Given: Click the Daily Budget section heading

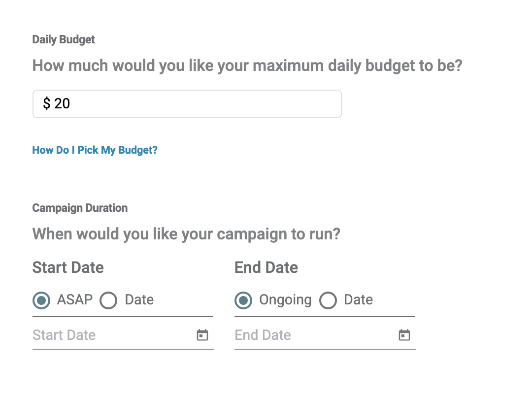Looking at the screenshot, I should click(x=64, y=40).
